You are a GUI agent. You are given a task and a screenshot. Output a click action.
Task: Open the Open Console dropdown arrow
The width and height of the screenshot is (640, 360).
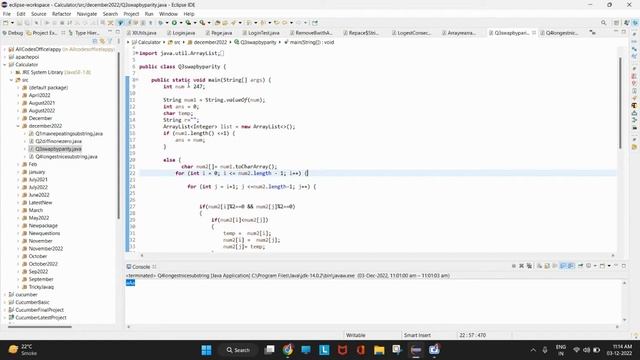coord(609,266)
